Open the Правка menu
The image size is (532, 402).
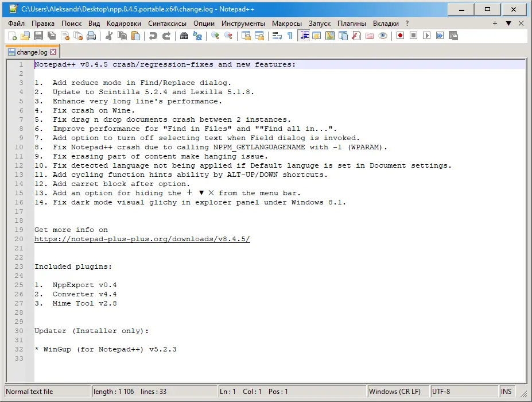[x=42, y=24]
